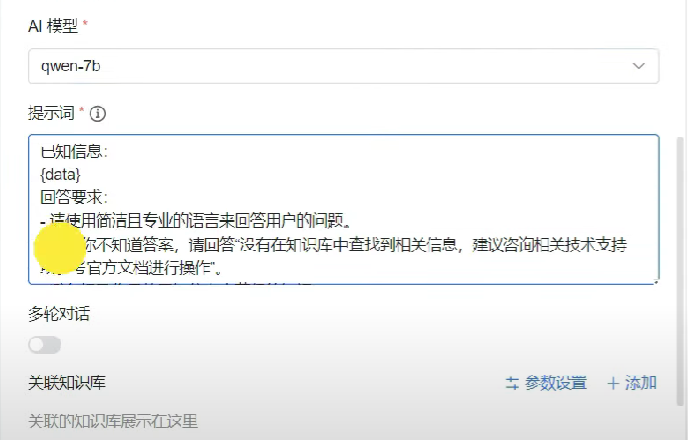Screen dimensions: 688x440
Task: Open the AI 模型 dropdown showing qwen-7b
Action: tap(344, 66)
